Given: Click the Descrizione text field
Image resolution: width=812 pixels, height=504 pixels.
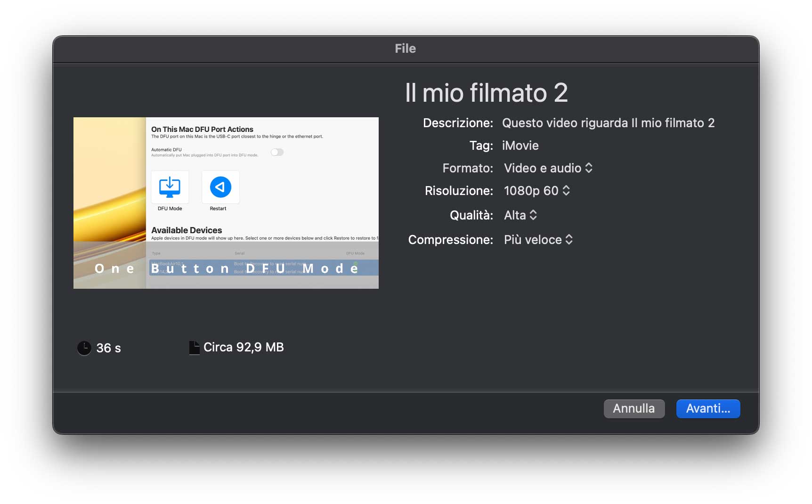Looking at the screenshot, I should [608, 123].
